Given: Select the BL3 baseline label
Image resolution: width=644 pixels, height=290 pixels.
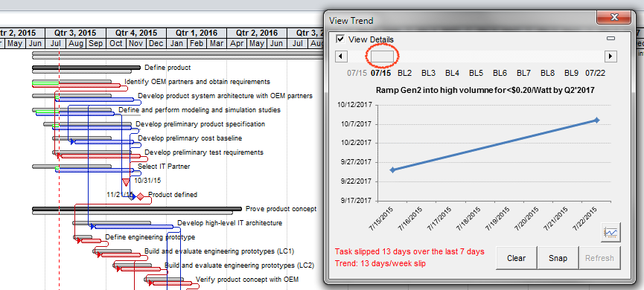Looking at the screenshot, I should 428,74.
